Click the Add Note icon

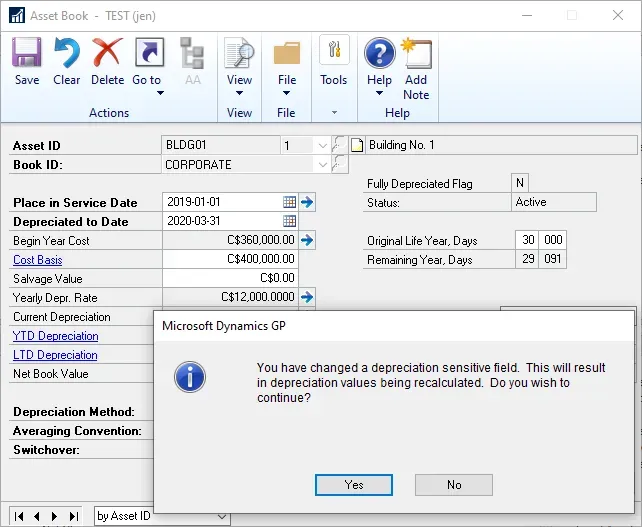(x=416, y=60)
